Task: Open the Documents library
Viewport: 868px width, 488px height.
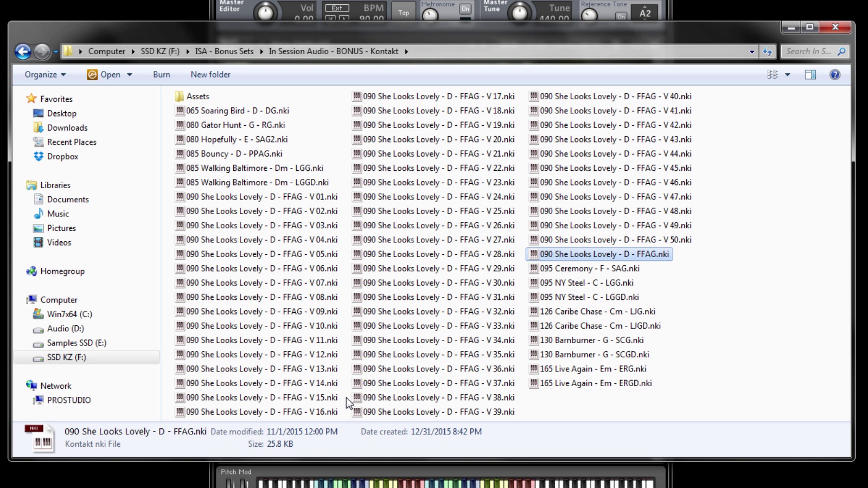Action: [68, 200]
